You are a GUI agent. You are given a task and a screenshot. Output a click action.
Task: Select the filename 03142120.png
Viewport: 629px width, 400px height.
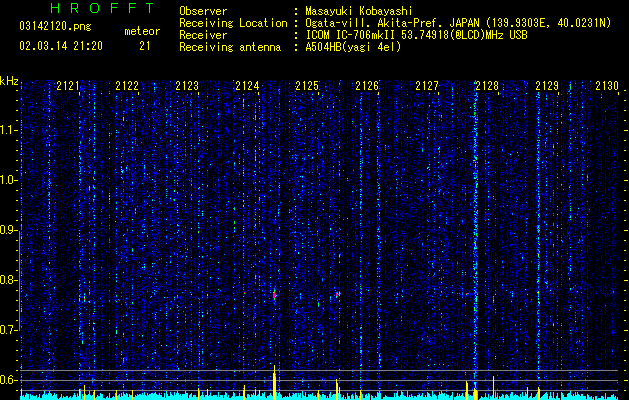(55, 27)
